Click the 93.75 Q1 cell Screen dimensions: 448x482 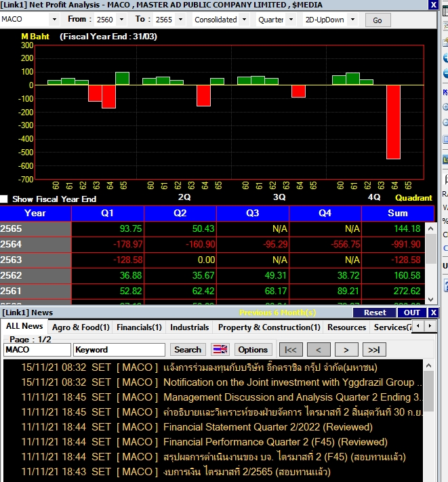click(x=108, y=228)
